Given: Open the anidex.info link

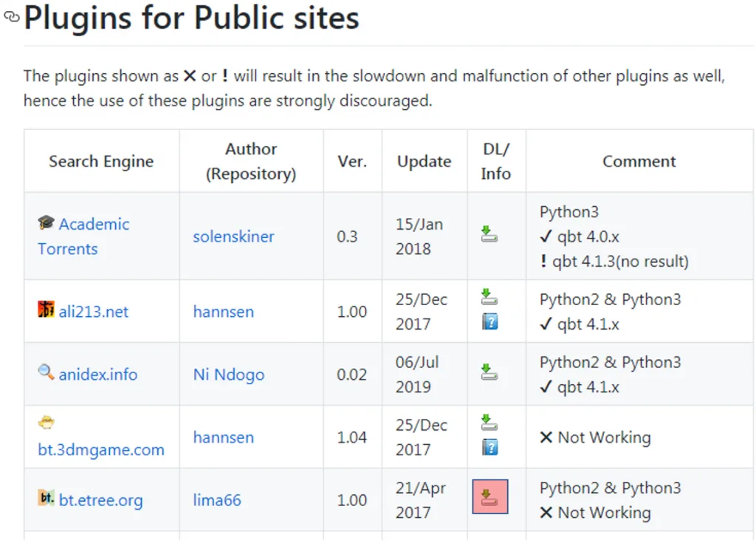Looking at the screenshot, I should click(x=98, y=375).
